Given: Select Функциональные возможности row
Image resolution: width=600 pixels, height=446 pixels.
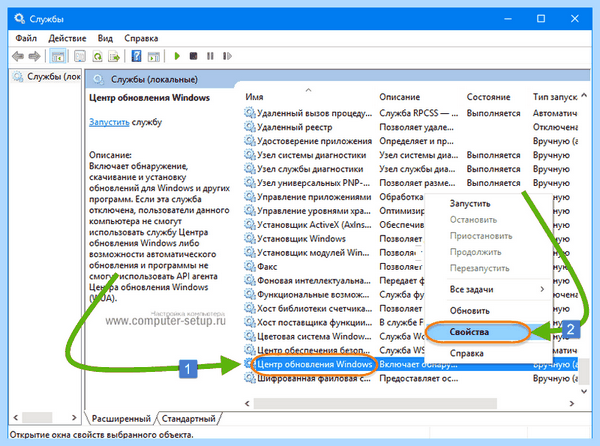Looking at the screenshot, I should tap(333, 294).
